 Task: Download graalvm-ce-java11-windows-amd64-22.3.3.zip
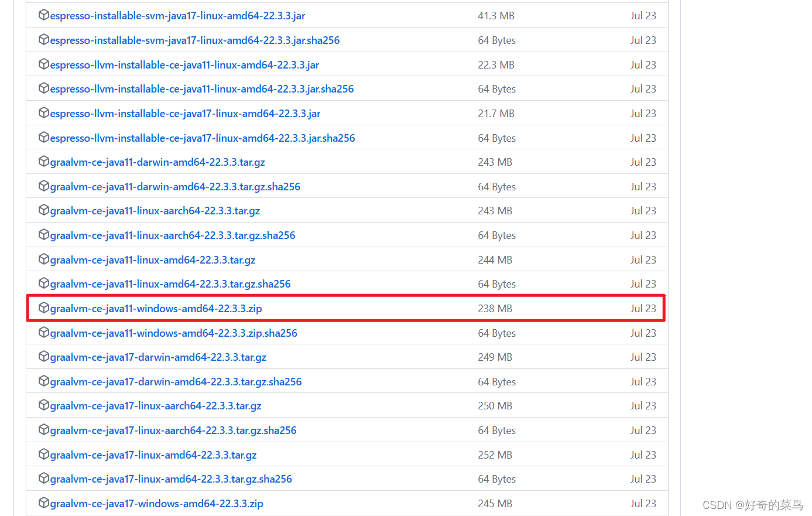[156, 309]
